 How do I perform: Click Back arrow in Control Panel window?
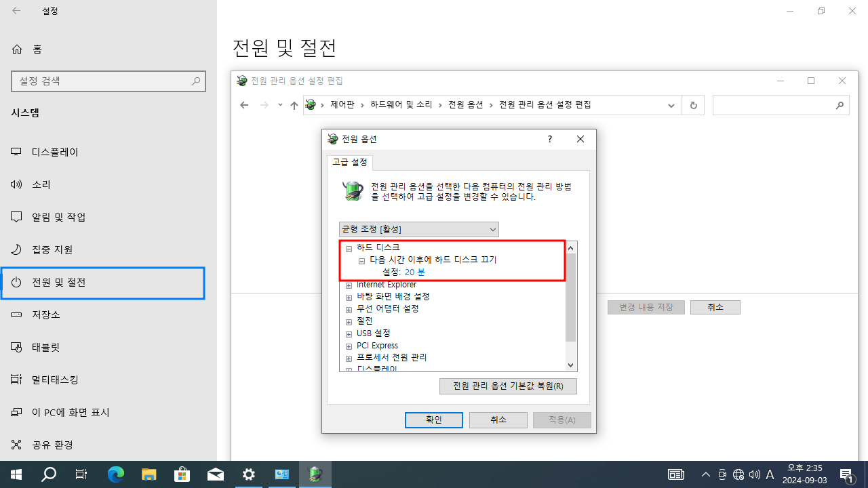(245, 105)
